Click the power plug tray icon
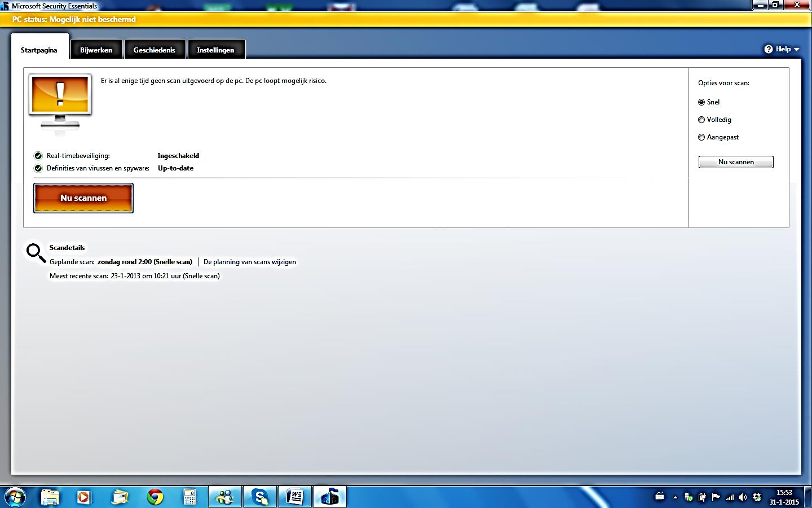 click(702, 497)
